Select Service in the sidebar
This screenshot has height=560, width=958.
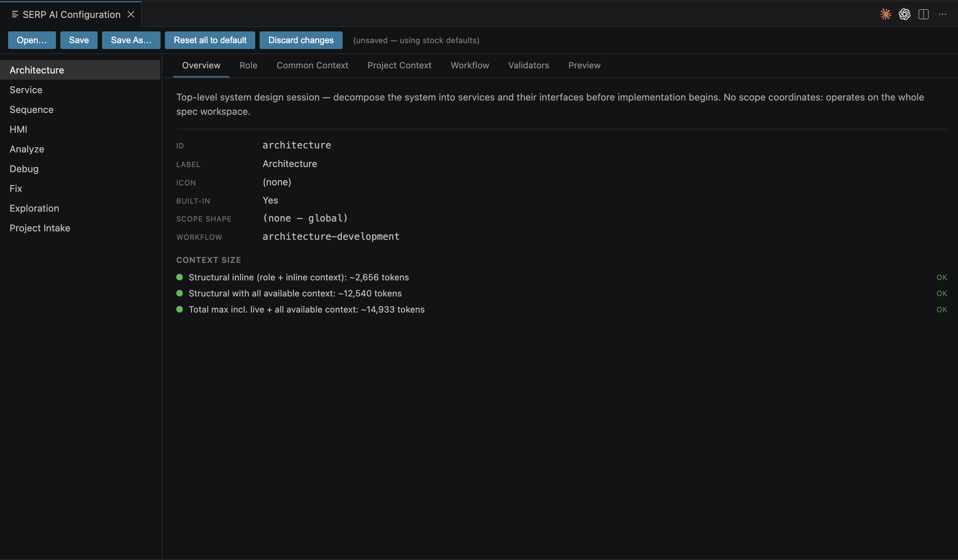point(80,90)
